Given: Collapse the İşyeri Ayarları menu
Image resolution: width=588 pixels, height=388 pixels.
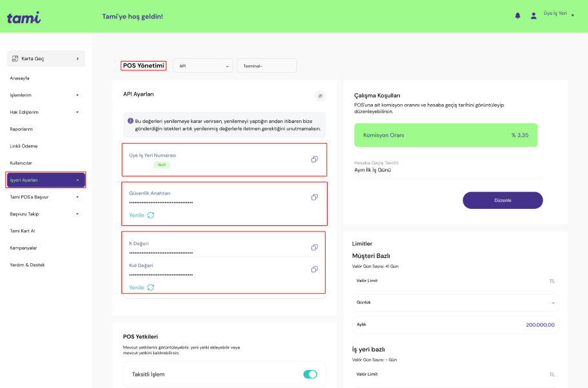Looking at the screenshot, I should pos(46,180).
